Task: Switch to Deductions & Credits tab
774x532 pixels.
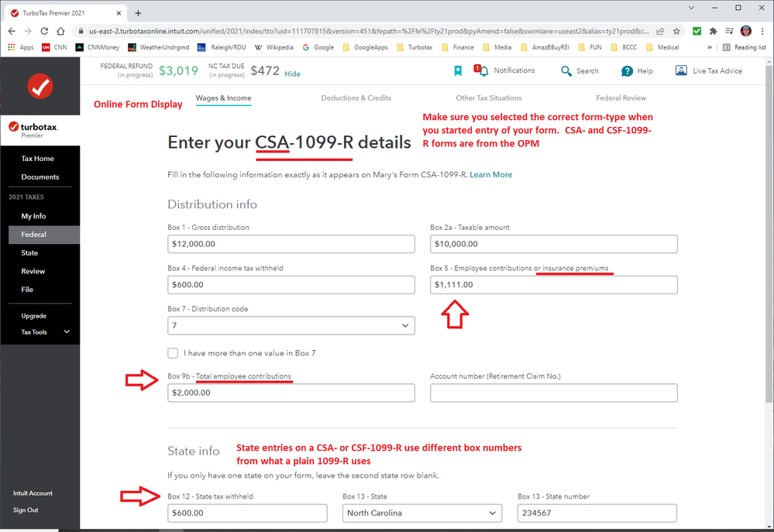Action: point(356,98)
